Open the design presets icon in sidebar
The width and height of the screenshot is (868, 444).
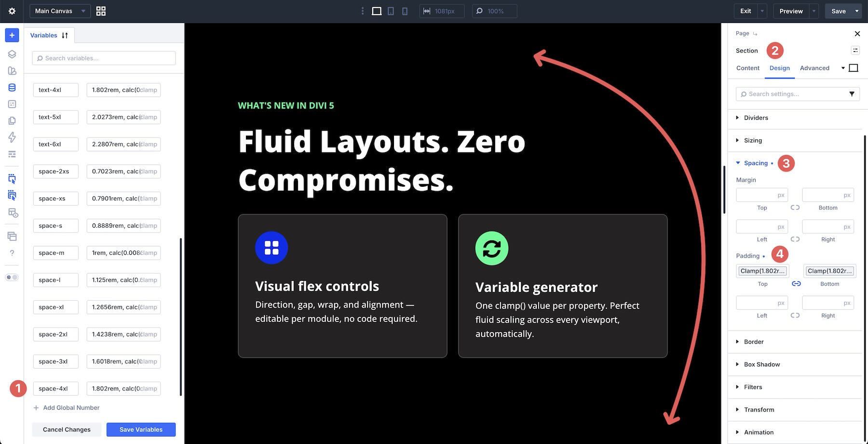click(x=12, y=71)
